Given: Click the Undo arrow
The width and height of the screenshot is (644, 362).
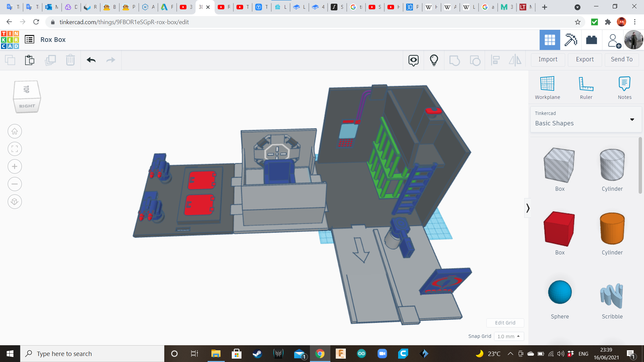Looking at the screenshot, I should (x=91, y=60).
